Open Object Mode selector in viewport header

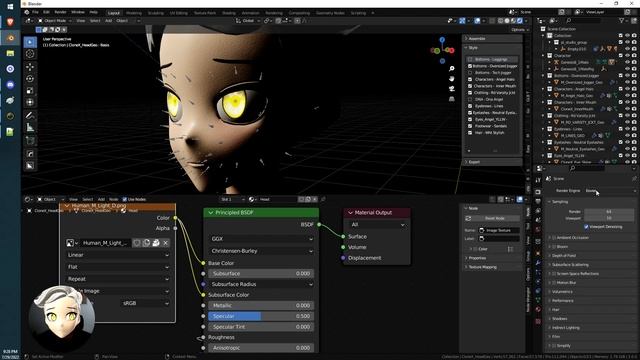[55, 20]
